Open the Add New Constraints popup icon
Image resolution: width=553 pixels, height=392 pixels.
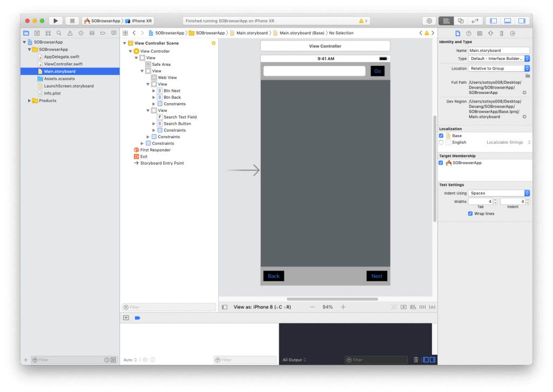pyautogui.click(x=422, y=307)
